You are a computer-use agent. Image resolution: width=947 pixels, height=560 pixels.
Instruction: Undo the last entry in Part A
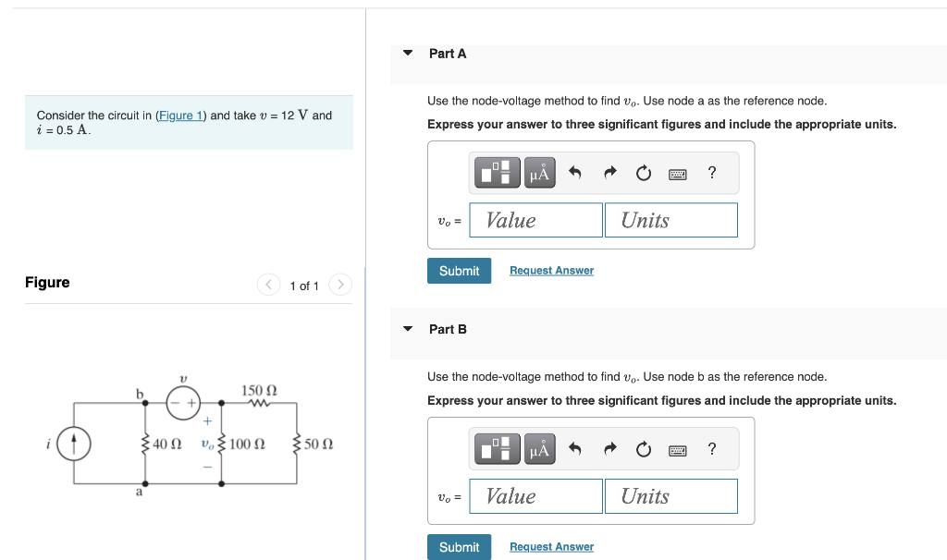575,172
